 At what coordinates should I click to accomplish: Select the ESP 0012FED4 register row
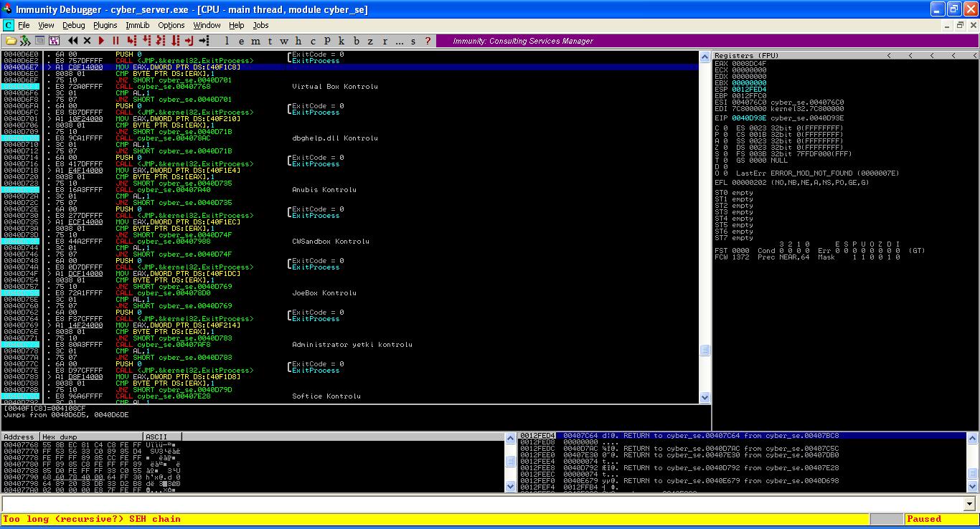click(x=740, y=89)
